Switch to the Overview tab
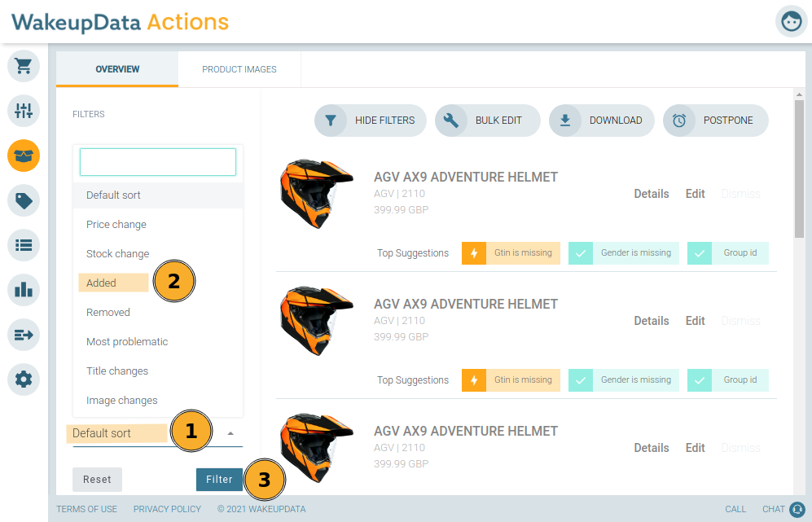 tap(117, 69)
